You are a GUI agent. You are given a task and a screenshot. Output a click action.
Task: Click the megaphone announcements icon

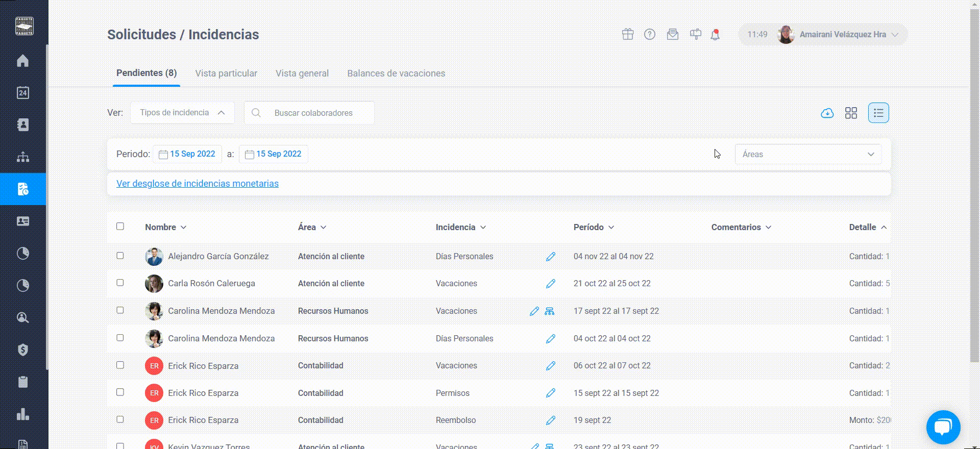[695, 34]
